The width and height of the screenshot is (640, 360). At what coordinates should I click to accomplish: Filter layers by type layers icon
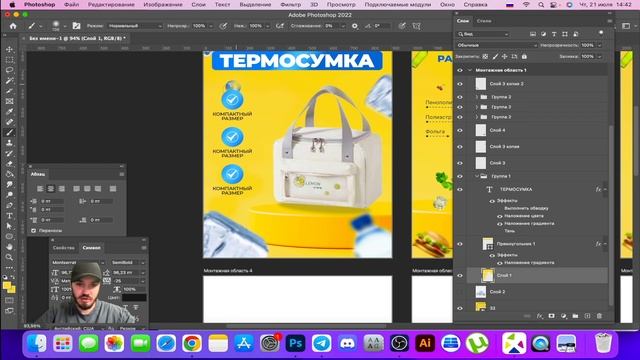[554, 34]
